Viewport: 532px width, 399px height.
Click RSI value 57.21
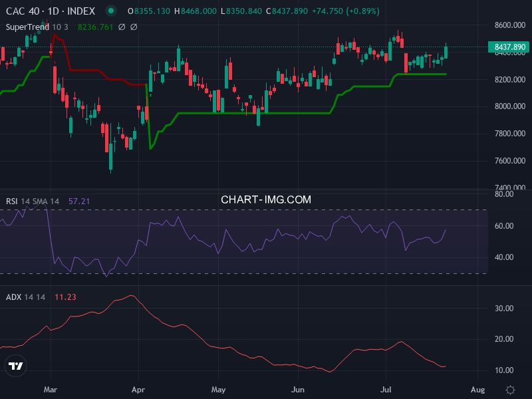point(79,201)
